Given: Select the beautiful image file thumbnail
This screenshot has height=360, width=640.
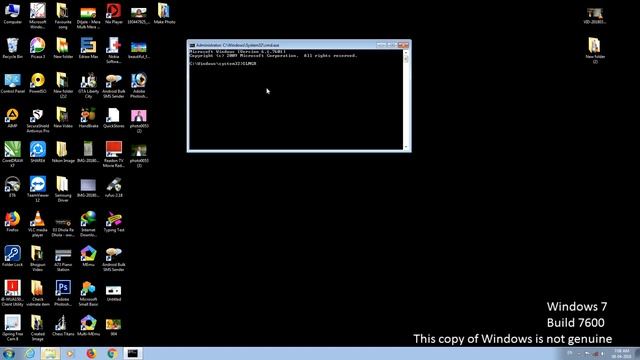Looking at the screenshot, I should pos(139,49).
